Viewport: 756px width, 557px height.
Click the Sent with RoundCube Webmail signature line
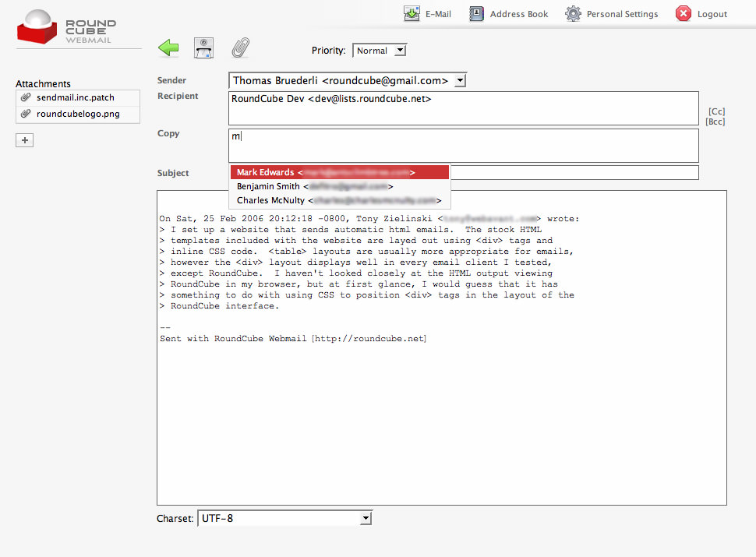point(293,339)
